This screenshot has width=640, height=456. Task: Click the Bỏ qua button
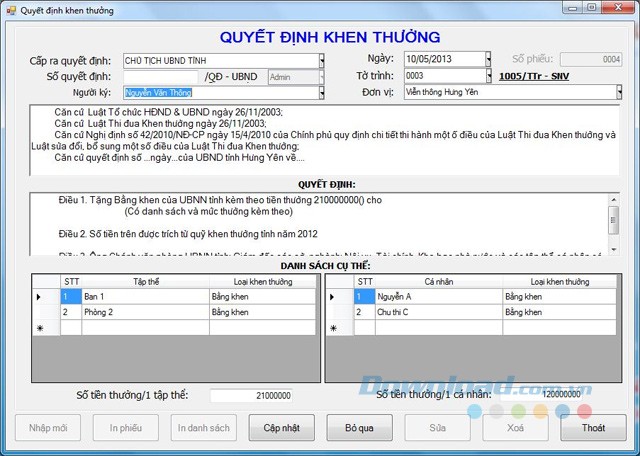(360, 428)
